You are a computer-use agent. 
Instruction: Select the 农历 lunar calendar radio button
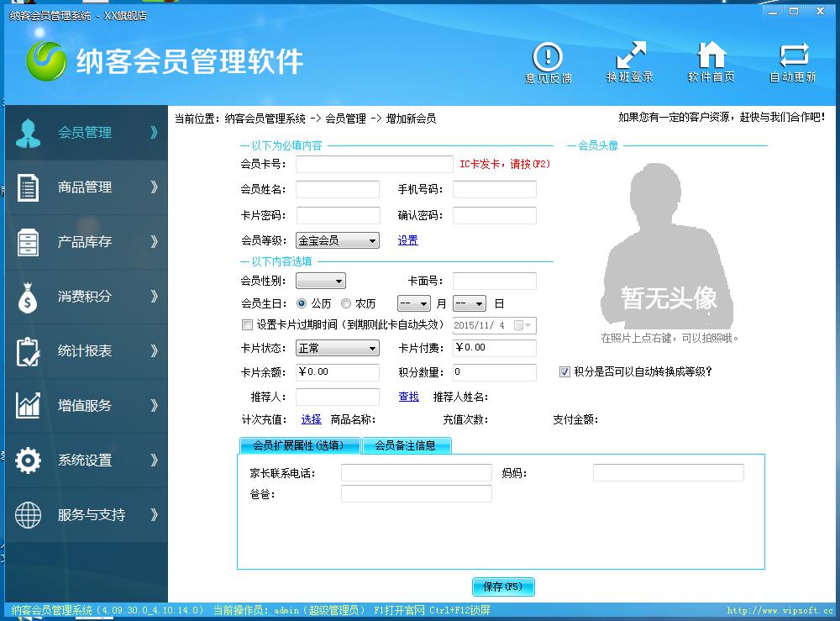(346, 304)
